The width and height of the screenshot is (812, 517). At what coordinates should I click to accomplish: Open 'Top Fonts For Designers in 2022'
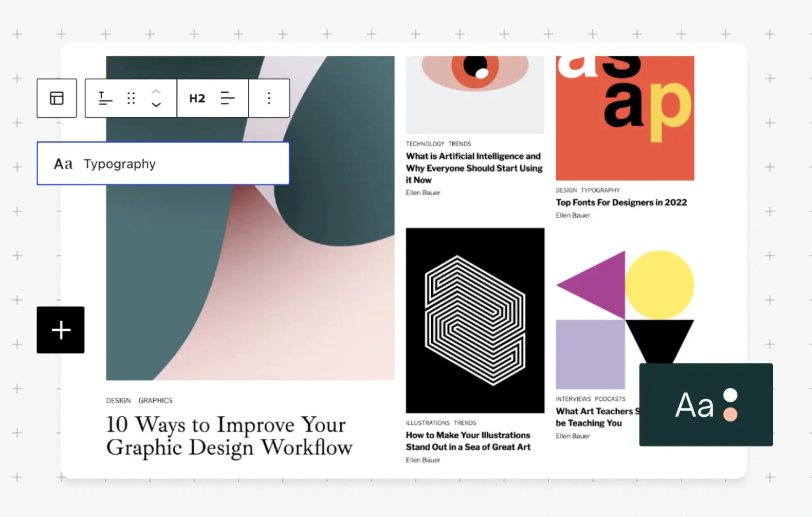pos(621,202)
